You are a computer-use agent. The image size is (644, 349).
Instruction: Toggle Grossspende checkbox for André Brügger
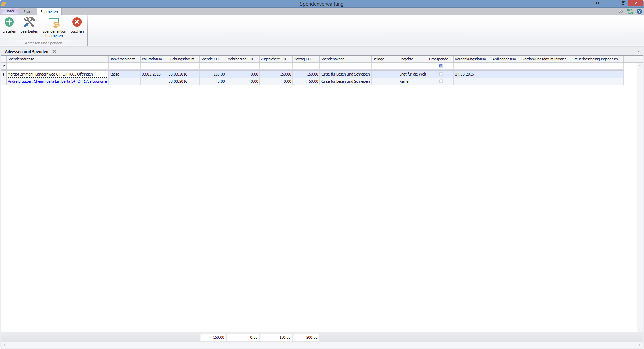click(x=441, y=81)
